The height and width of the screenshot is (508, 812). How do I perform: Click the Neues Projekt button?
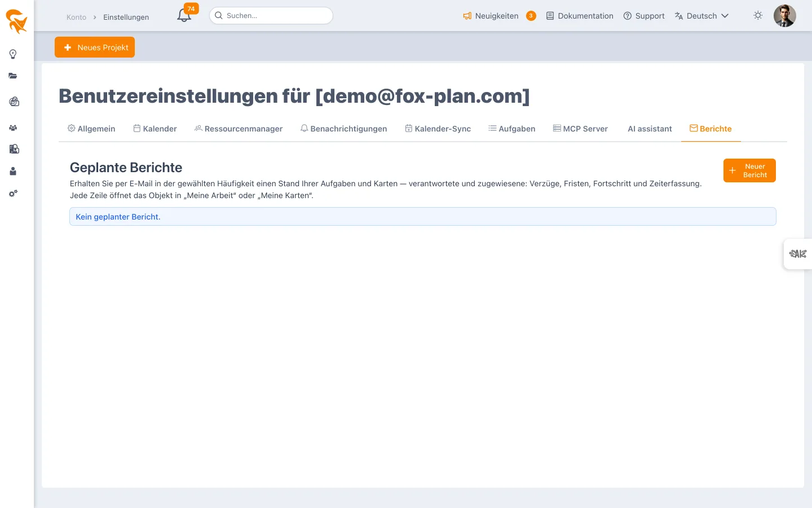point(95,47)
